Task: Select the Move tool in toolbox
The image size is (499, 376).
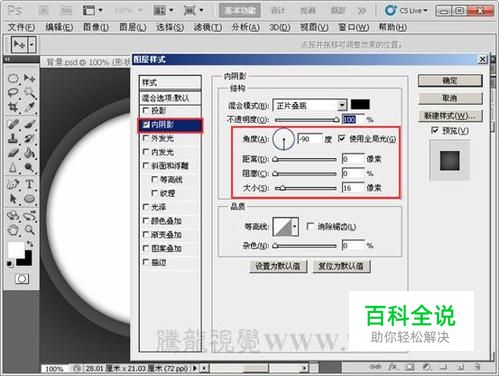Action: pyautogui.click(x=30, y=78)
